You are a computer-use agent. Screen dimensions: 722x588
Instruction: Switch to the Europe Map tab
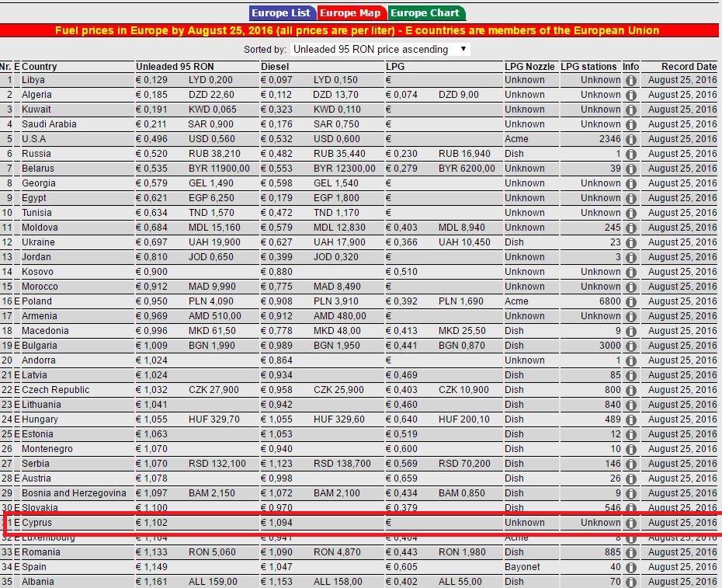[351, 13]
